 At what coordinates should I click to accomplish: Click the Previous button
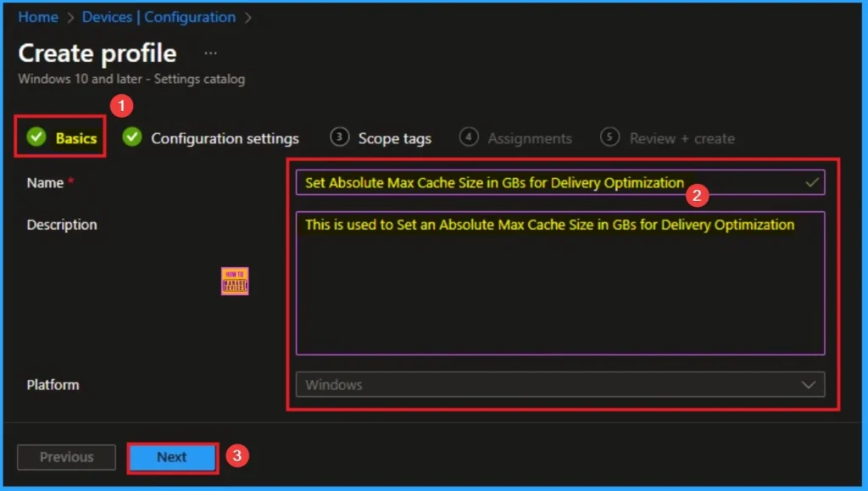coord(66,457)
